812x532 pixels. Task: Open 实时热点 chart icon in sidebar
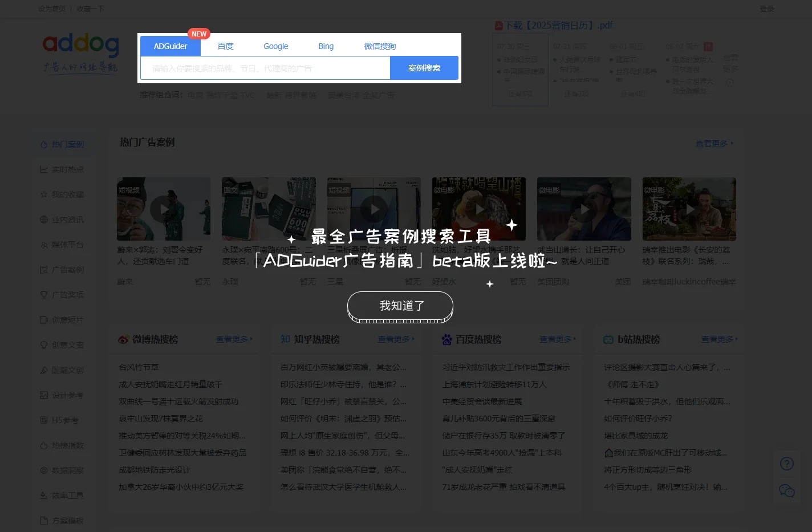tap(44, 169)
